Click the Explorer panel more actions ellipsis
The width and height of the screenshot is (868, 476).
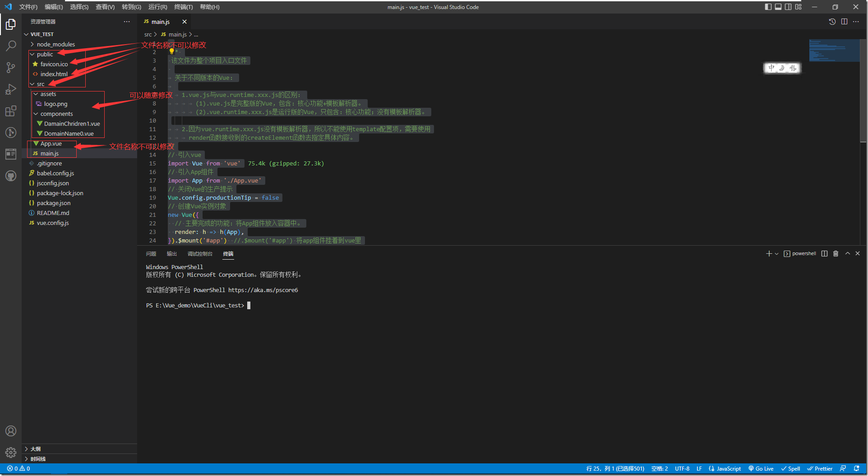pyautogui.click(x=127, y=22)
